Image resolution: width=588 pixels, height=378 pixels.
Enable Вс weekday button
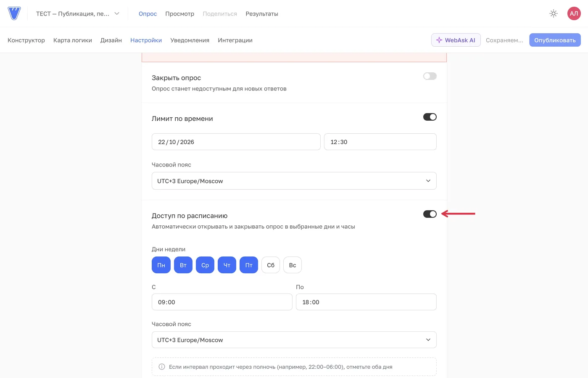click(293, 265)
